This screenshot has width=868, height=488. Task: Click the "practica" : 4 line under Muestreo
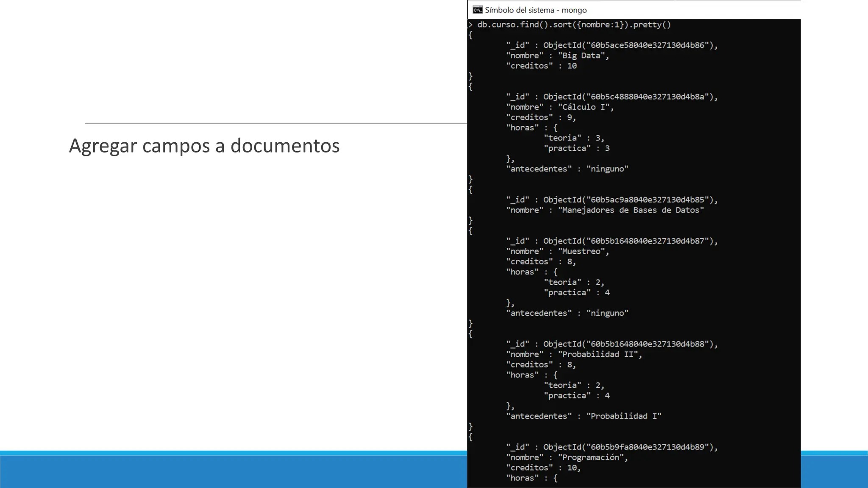tap(576, 292)
